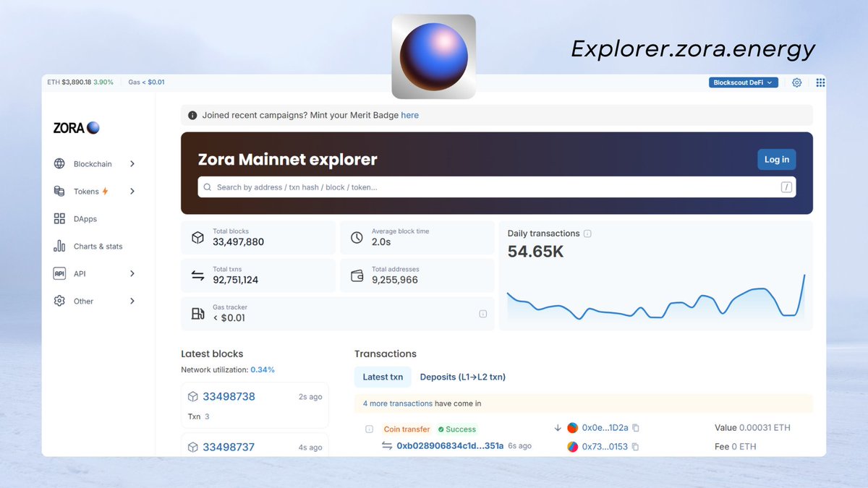
Task: Open the Blockchain globe icon
Action: point(59,164)
